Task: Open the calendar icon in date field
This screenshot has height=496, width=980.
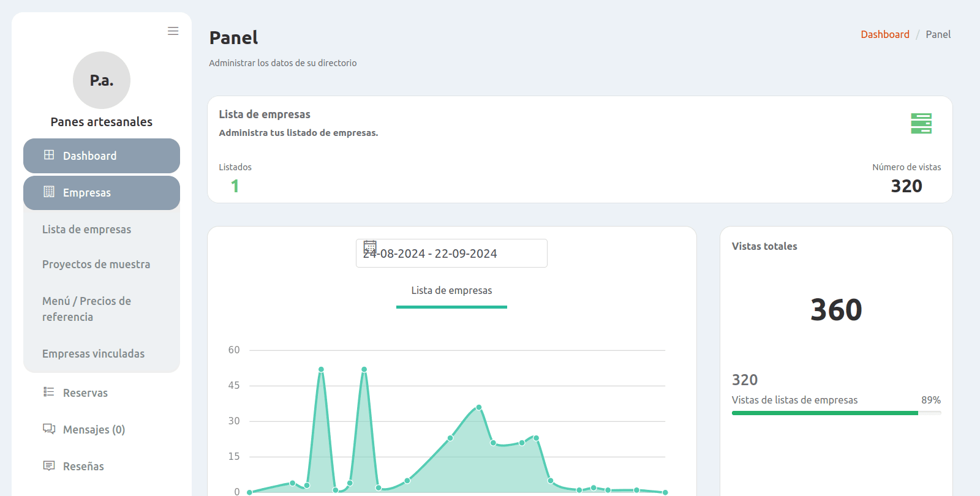Action: [x=370, y=247]
